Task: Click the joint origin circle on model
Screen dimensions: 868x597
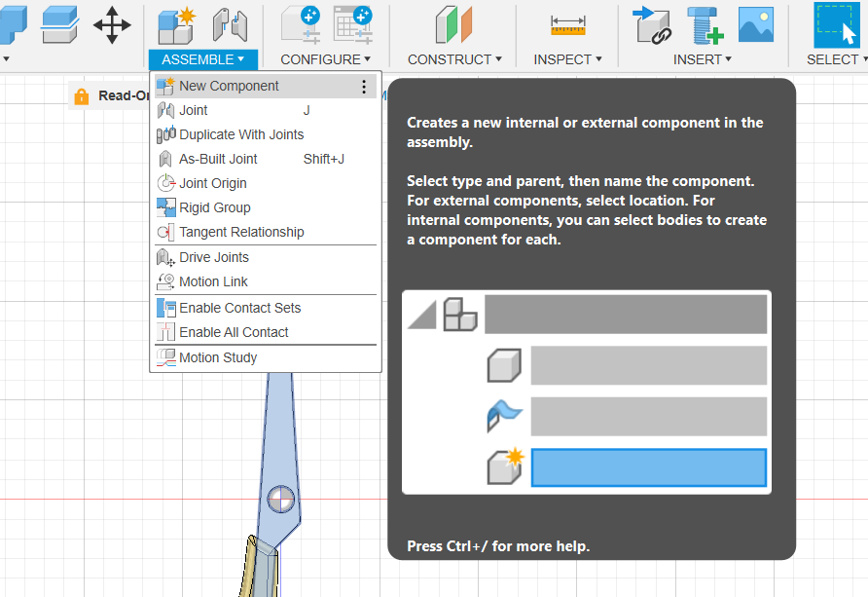Action: [280, 500]
